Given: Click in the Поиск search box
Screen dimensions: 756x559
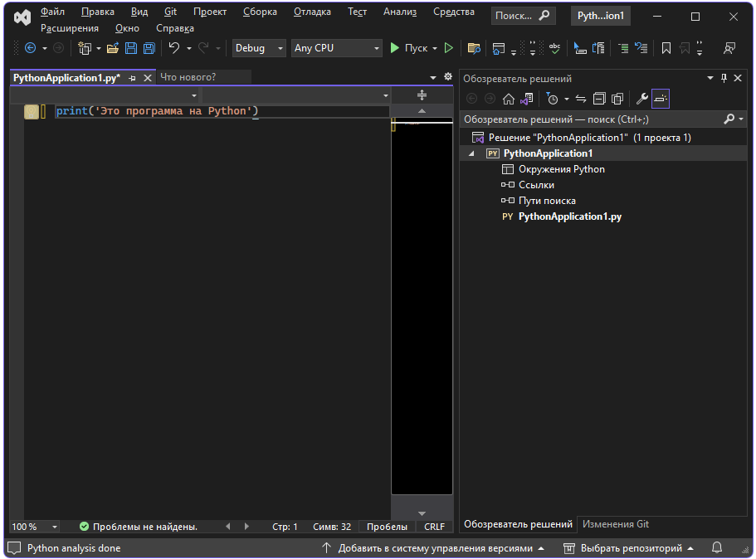Looking at the screenshot, I should pyautogui.click(x=523, y=16).
